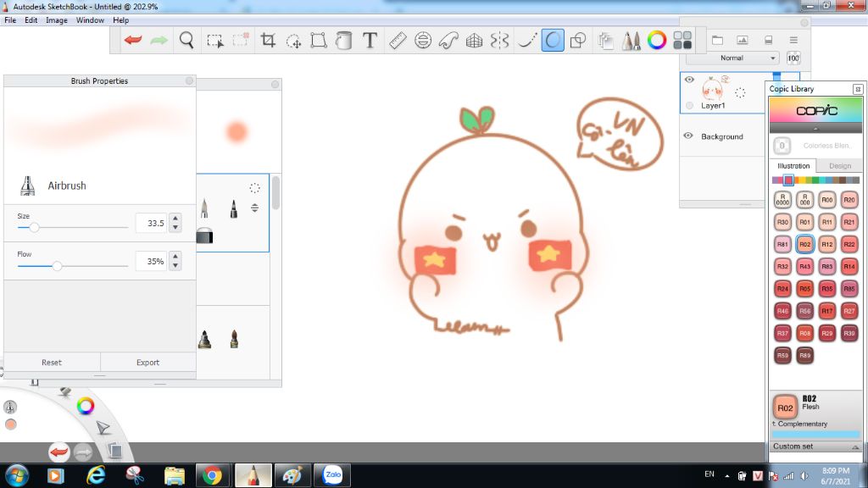The height and width of the screenshot is (488, 868).
Task: Open the layer panel hamburger menu
Action: click(x=793, y=40)
